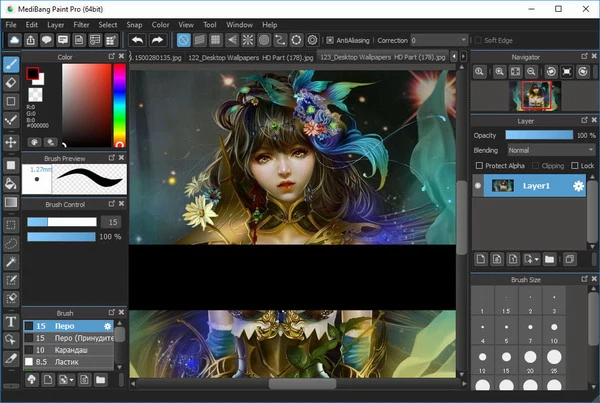The image size is (600, 403).
Task: Open the add brush dropdown in Brush panel
Action: pos(71,380)
